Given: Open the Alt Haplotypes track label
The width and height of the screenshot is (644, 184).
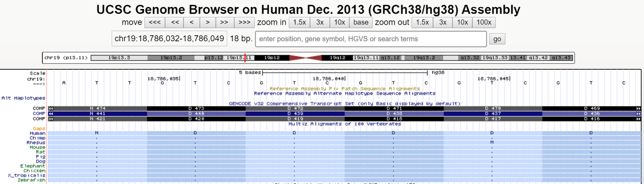Looking at the screenshot, I should (23, 98).
